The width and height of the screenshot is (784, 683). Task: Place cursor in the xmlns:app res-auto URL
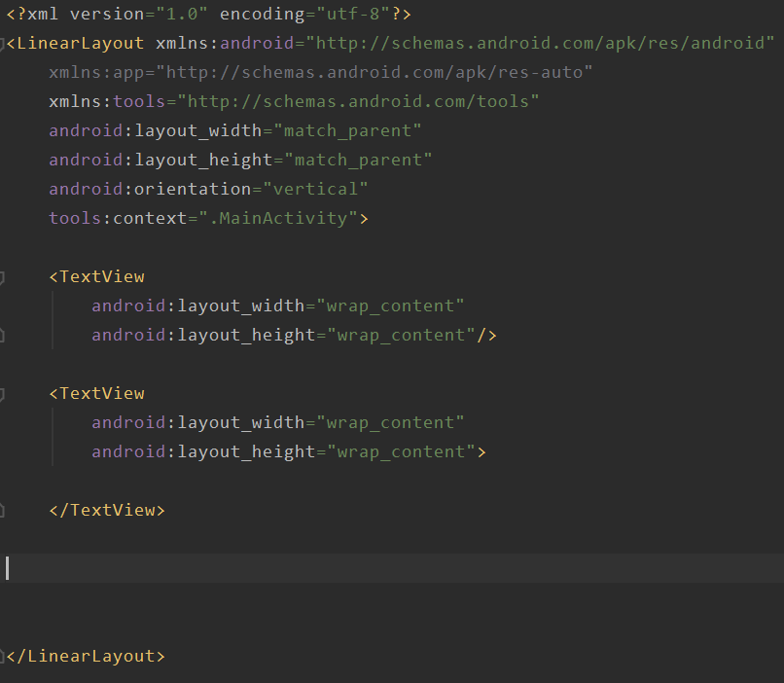point(374,73)
